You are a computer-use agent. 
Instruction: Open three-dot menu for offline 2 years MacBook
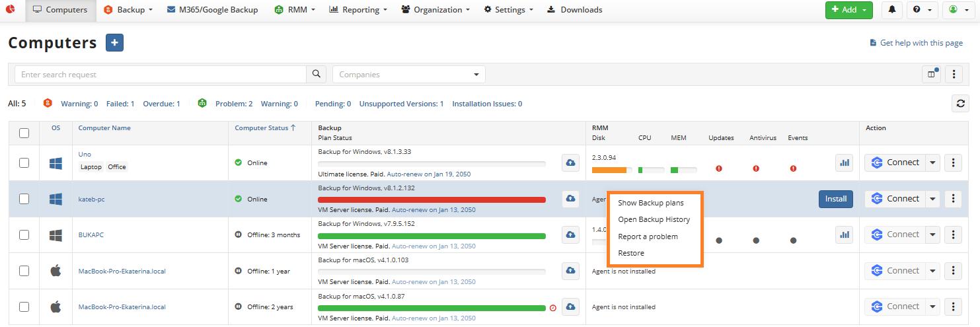pos(952,307)
